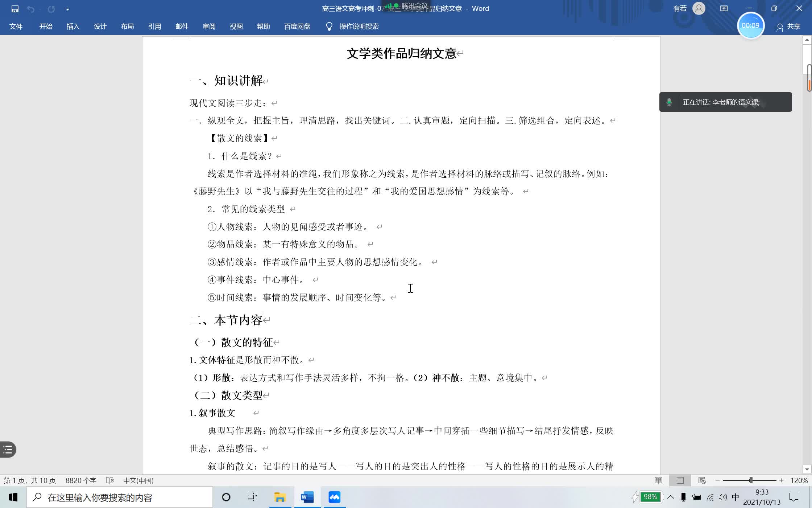
Task: Click the zoom slider handle
Action: click(751, 480)
